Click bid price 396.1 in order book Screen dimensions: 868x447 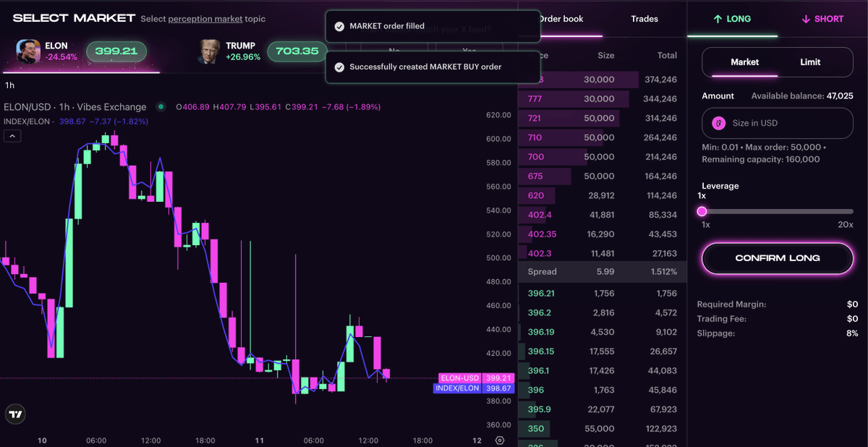[x=538, y=371]
